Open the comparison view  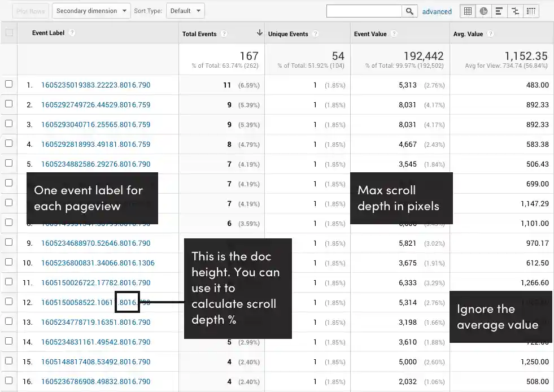click(515, 11)
